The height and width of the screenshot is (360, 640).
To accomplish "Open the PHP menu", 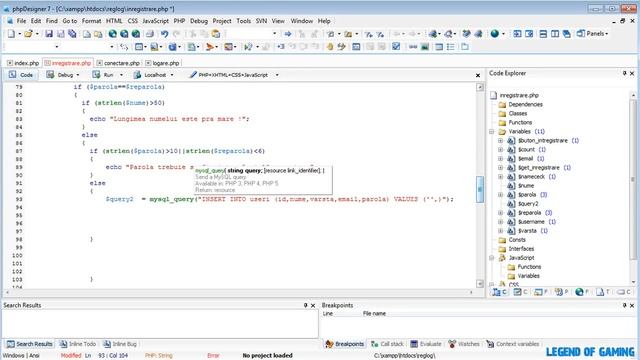I will pos(179,21).
